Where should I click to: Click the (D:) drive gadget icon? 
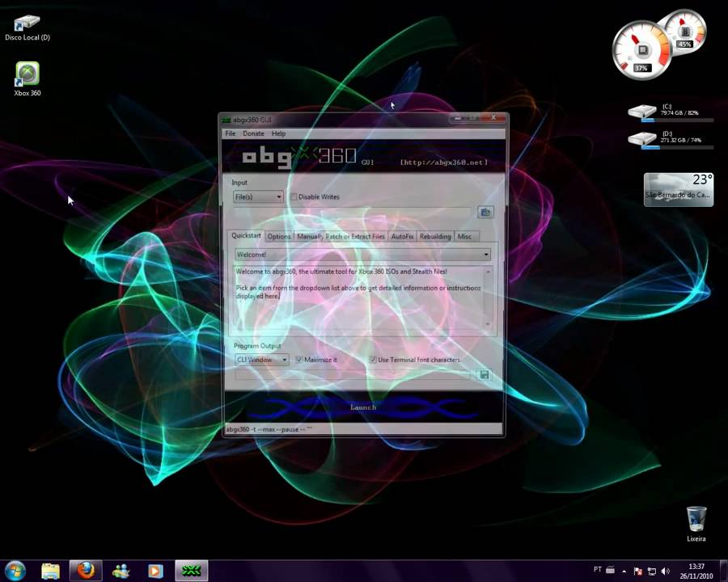point(641,140)
